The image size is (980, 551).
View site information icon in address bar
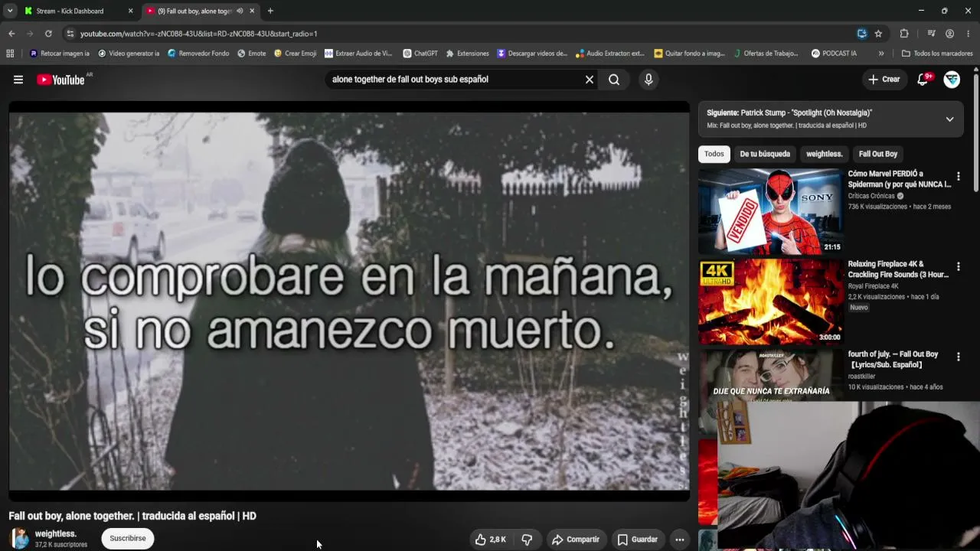tap(70, 34)
